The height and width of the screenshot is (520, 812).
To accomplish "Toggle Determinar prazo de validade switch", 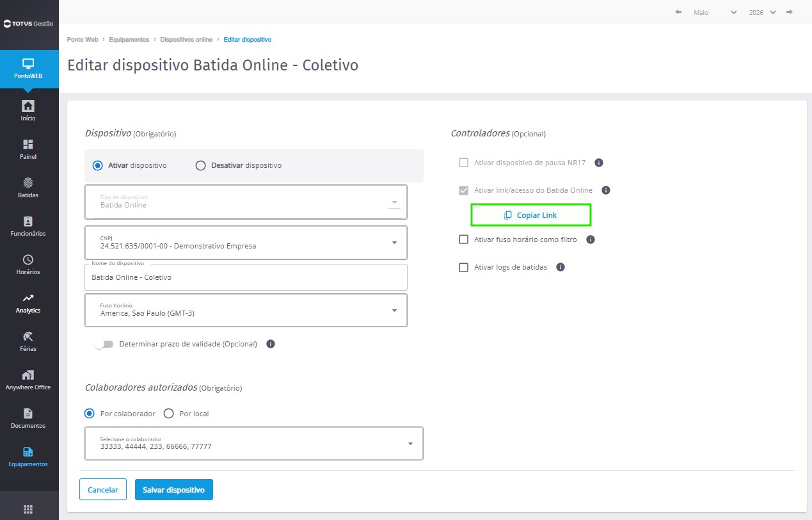I will pos(104,344).
